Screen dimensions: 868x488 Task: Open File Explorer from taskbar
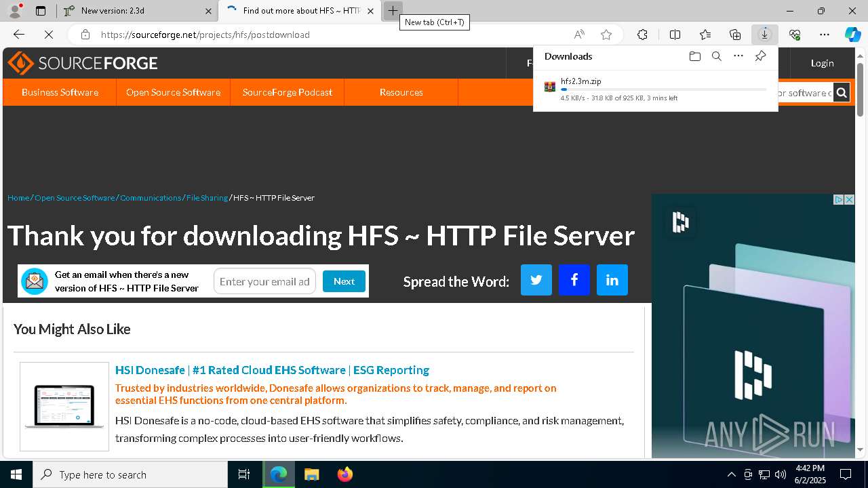[311, 474]
